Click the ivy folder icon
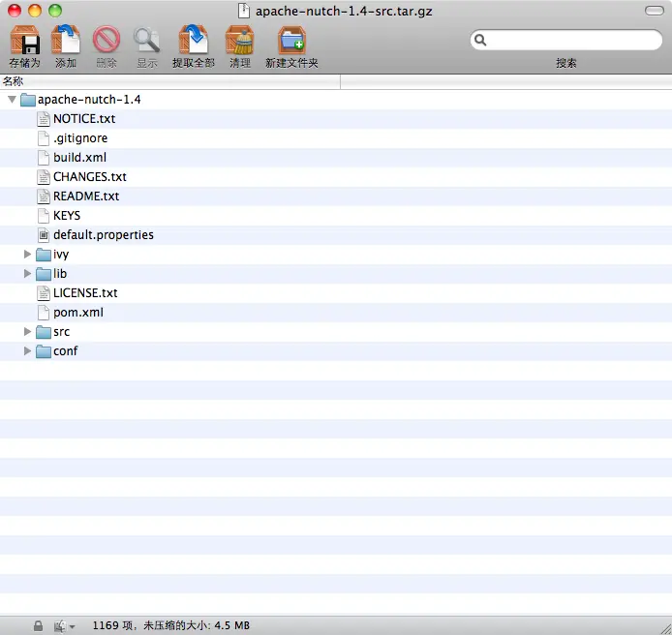This screenshot has width=672, height=635. click(44, 255)
